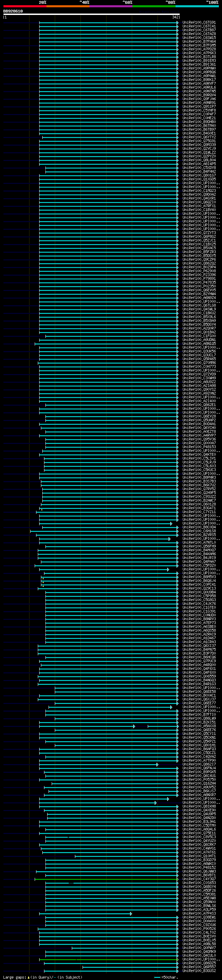
Task: Click the white query length bar
Action: click(x=92, y=15)
